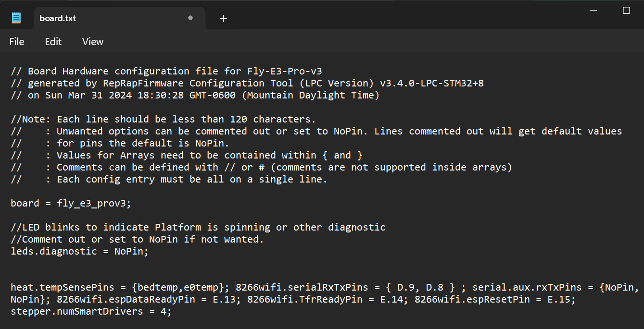Click the 'stepper.numSmartDrivers = 4;' line
The image size is (644, 329).
(91, 311)
